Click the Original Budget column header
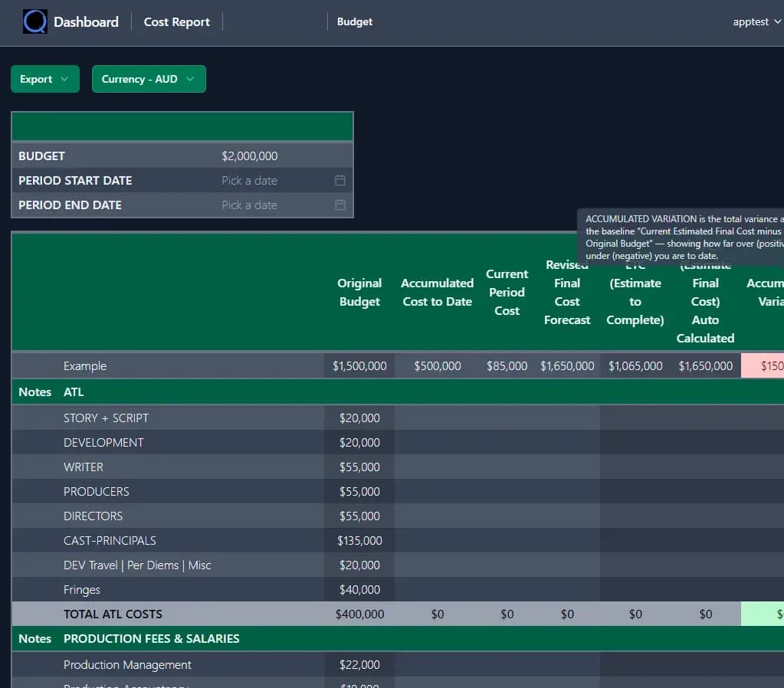 (x=359, y=293)
